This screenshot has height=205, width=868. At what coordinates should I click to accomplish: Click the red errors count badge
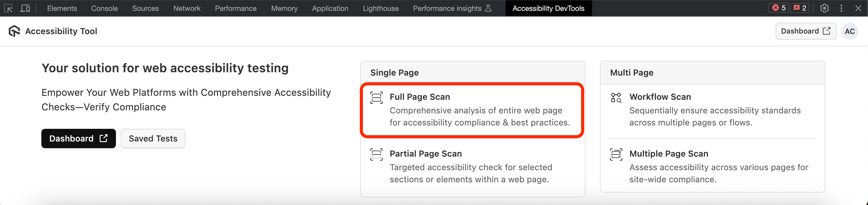[x=779, y=8]
